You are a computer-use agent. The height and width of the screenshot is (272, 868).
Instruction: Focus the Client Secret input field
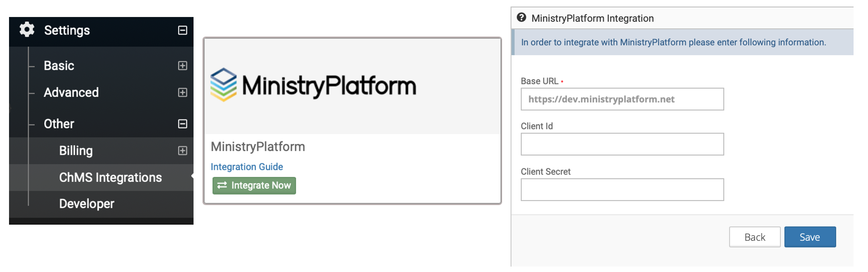click(622, 190)
